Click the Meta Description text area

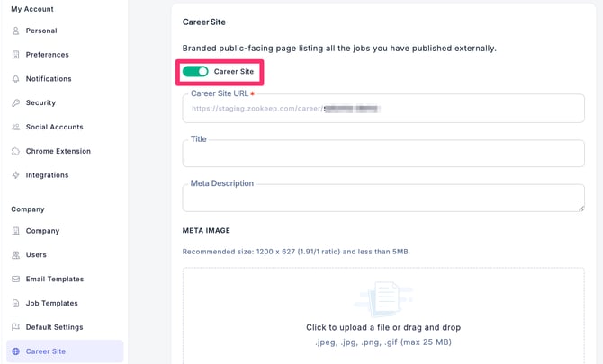point(383,199)
